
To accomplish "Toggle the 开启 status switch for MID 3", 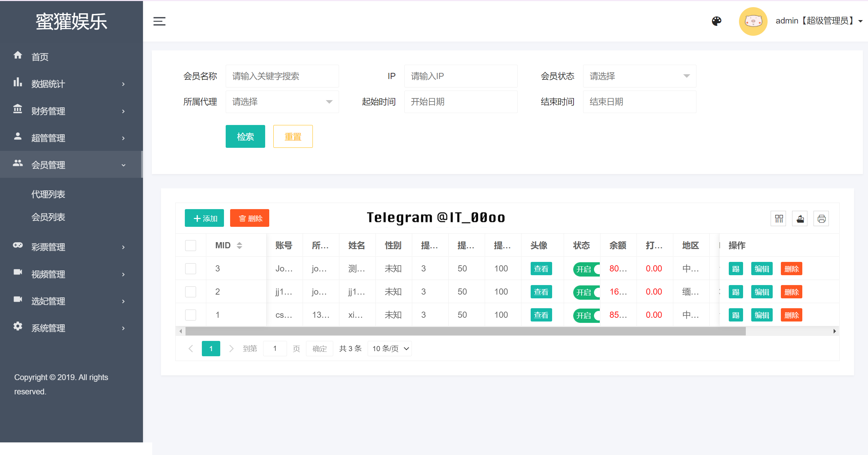I will click(x=586, y=269).
